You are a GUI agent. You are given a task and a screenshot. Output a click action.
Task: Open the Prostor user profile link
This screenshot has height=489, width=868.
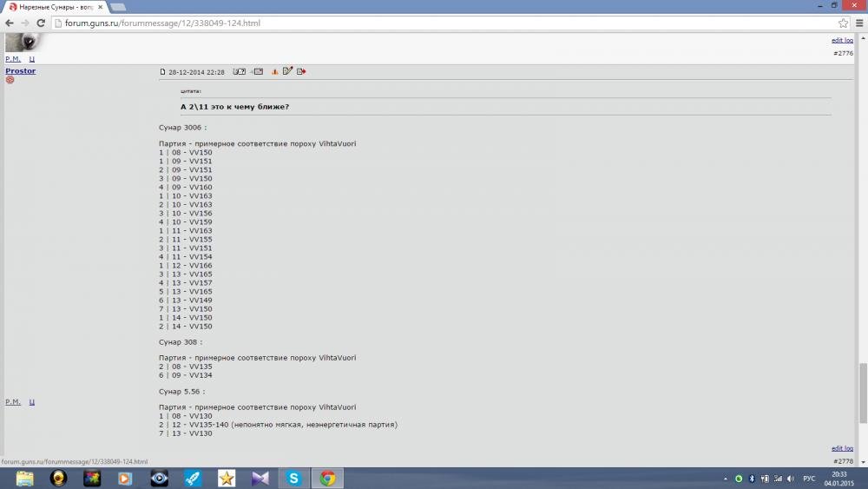(x=20, y=71)
